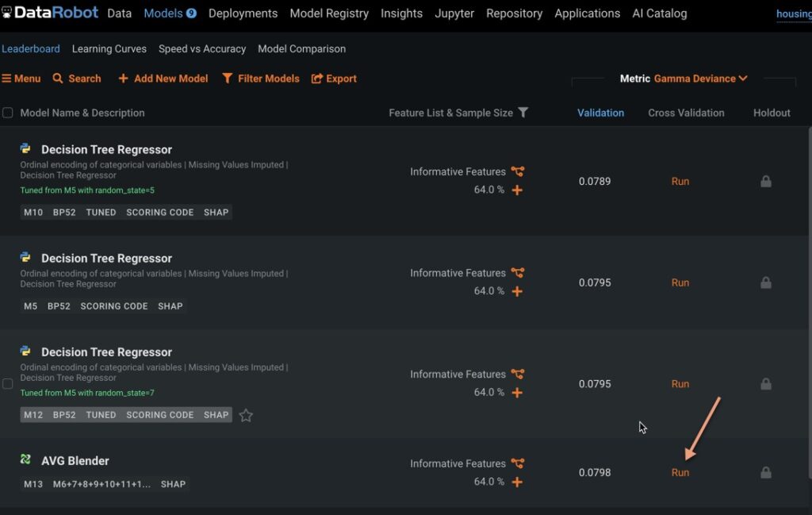Click plus icon beside M12 sample size

pos(517,393)
